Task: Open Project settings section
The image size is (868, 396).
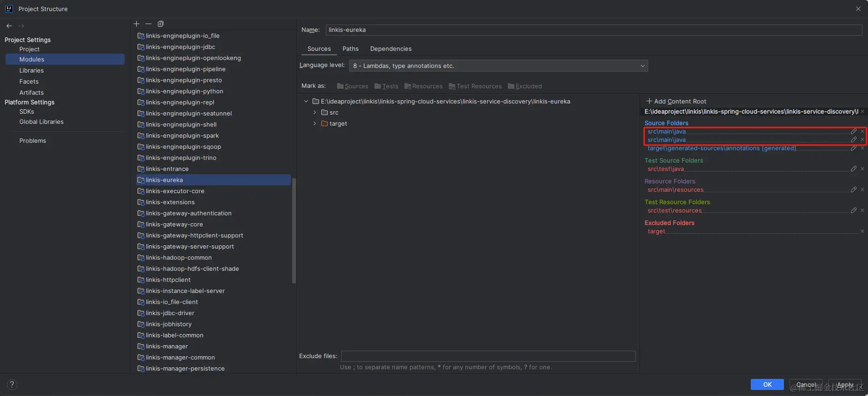Action: (x=30, y=49)
